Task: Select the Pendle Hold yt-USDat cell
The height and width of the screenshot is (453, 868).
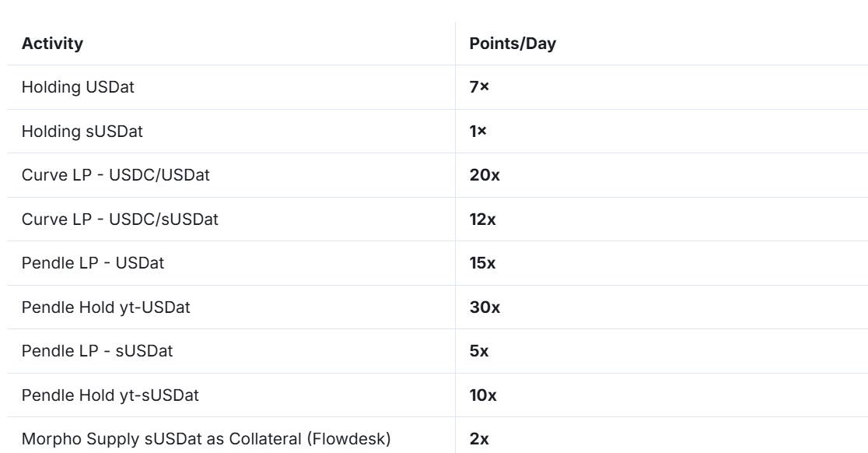Action: pyautogui.click(x=107, y=307)
